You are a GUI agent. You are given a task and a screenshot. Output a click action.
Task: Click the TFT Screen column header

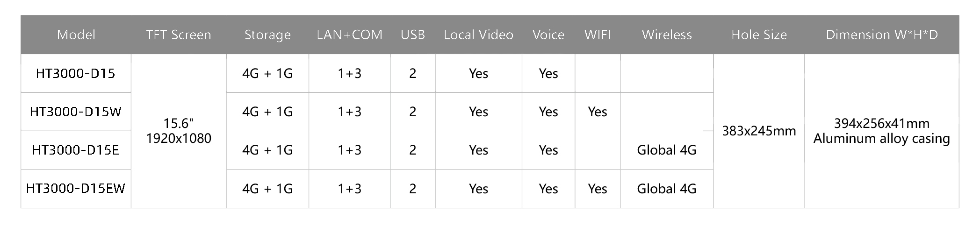click(x=179, y=35)
